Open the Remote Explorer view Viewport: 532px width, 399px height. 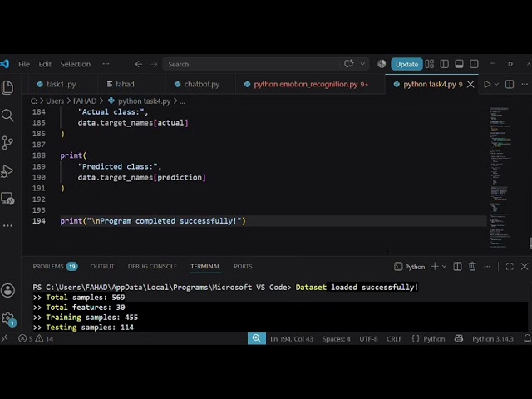point(7,199)
